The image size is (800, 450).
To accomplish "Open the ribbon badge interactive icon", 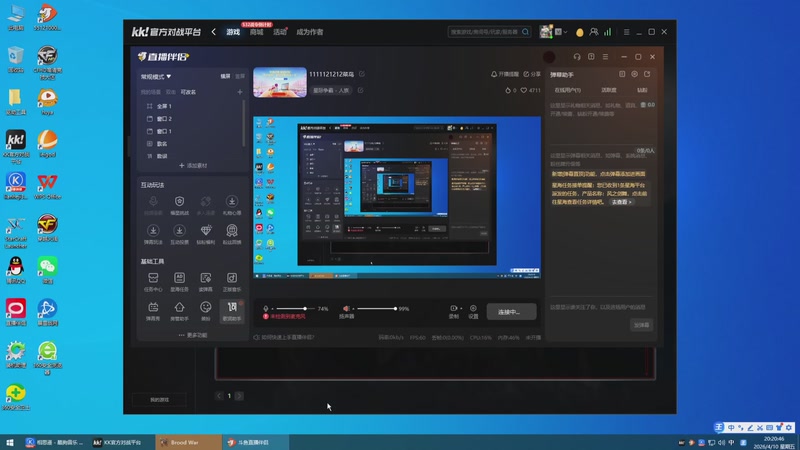I will pos(232,234).
